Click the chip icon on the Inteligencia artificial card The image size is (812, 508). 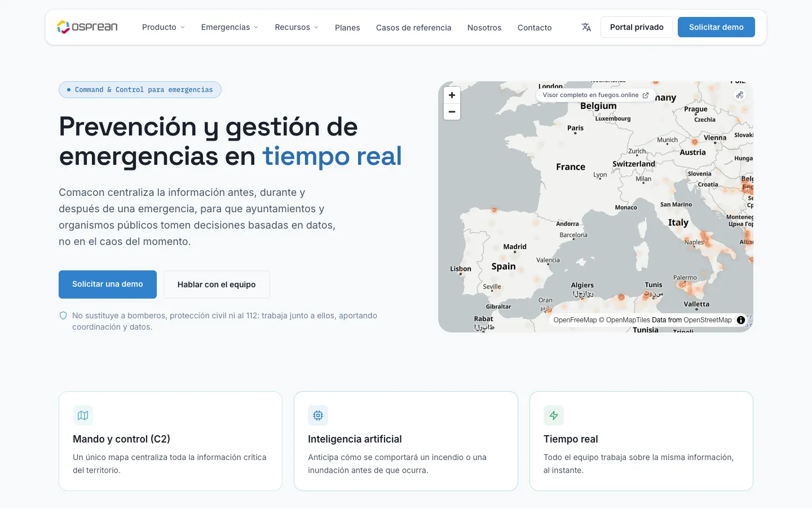point(318,415)
